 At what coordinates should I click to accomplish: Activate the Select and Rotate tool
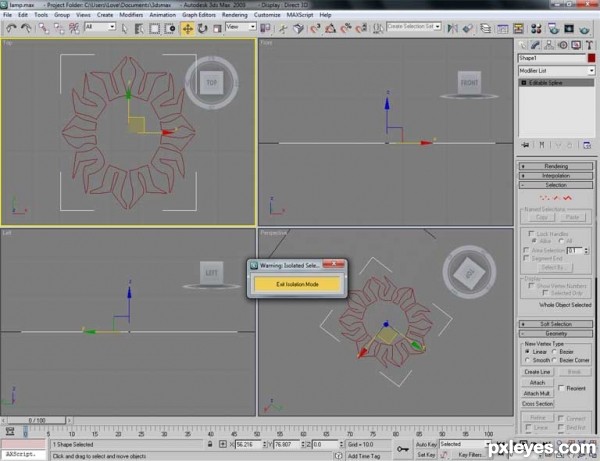[x=202, y=28]
